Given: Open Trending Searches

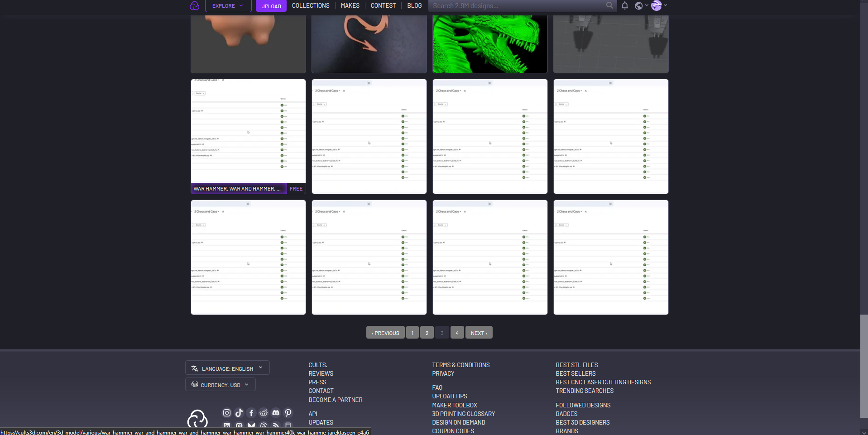Looking at the screenshot, I should click(585, 391).
